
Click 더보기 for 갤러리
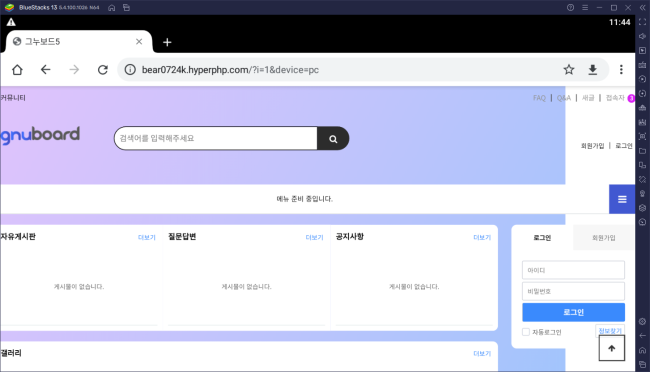point(482,353)
